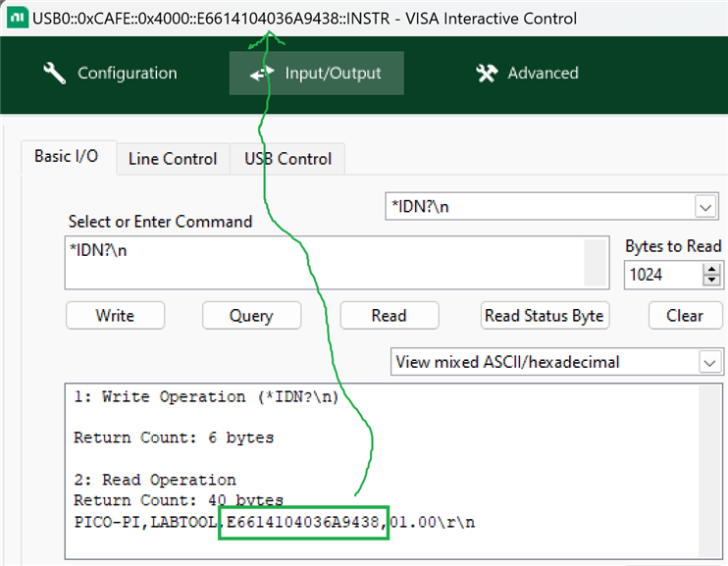Switch to the Basic I/O tab
The height and width of the screenshot is (566, 728).
pos(67,157)
